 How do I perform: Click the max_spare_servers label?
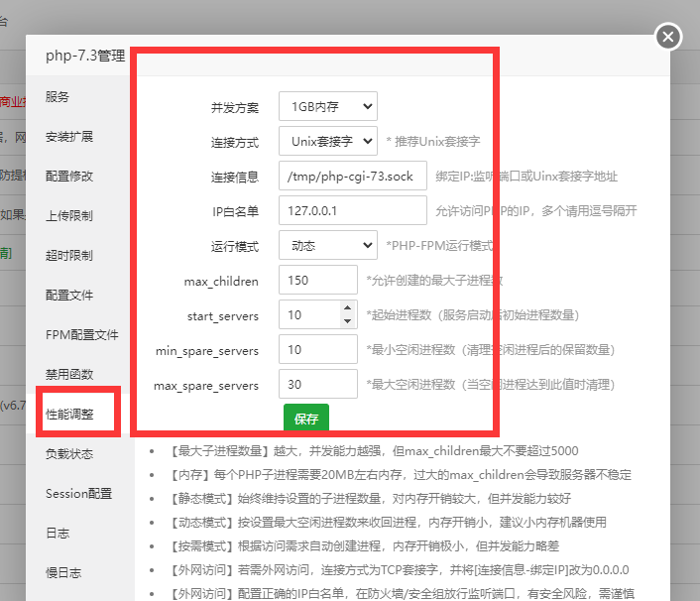(x=206, y=386)
